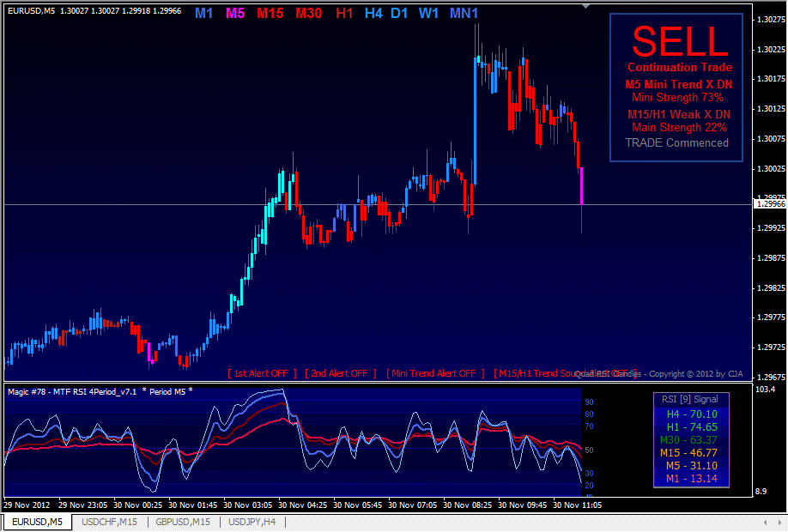788x532 pixels.
Task: Click the RSI level 50 label
Action: coord(589,450)
